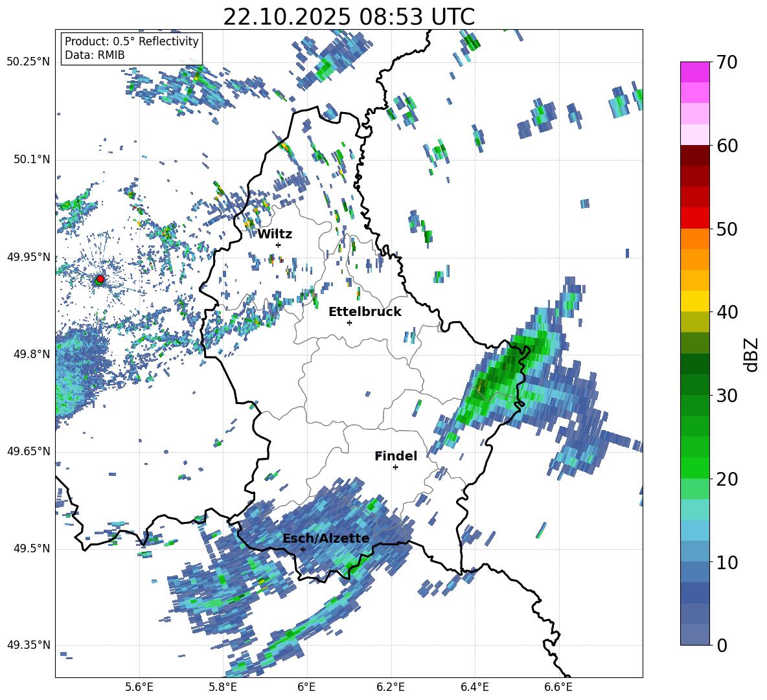767x700 pixels.
Task: Click the 50.1°N latitude label
Action: (32, 160)
